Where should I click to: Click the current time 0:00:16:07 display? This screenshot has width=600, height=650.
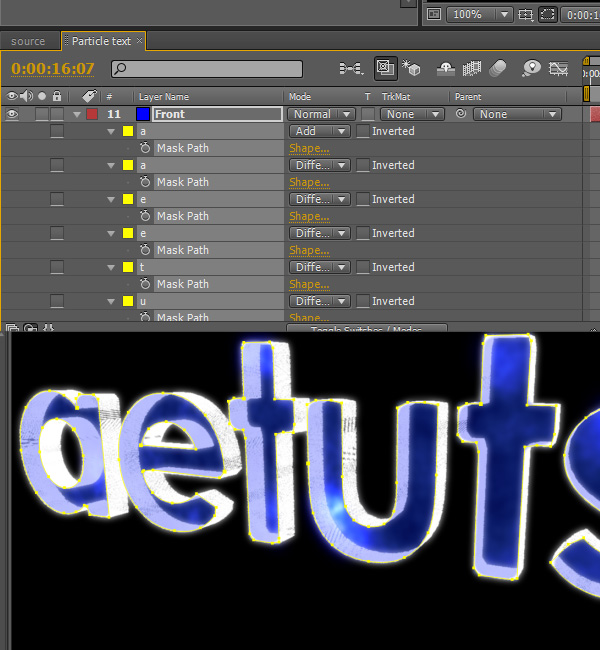coord(53,69)
